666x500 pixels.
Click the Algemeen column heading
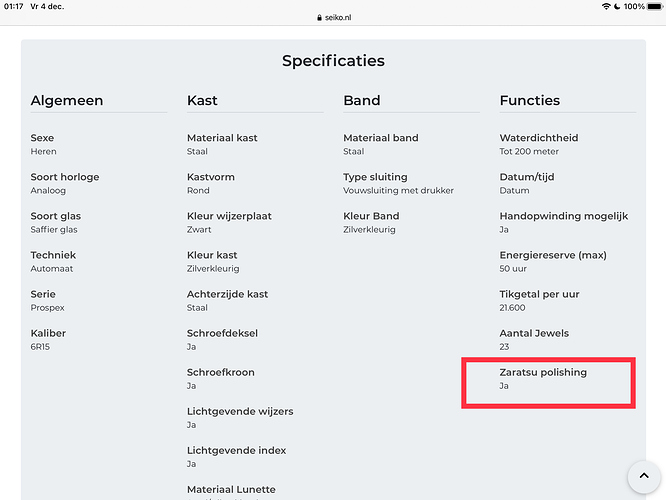[67, 100]
